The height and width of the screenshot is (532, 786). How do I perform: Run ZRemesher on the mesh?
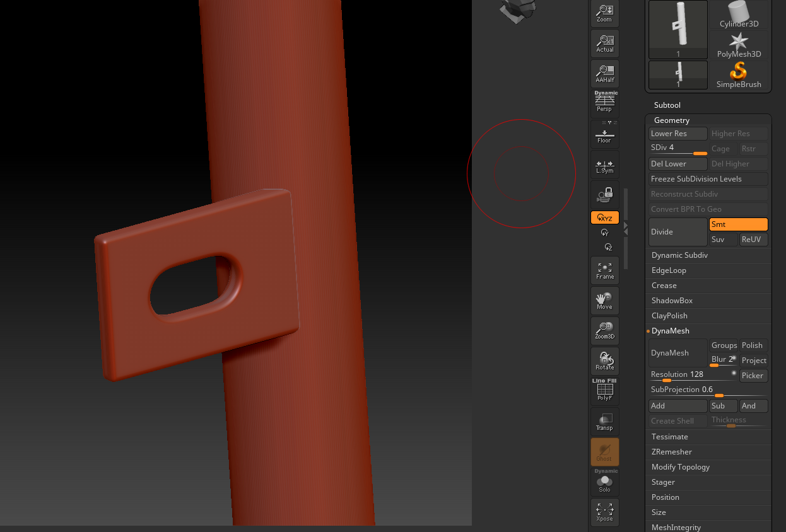(x=671, y=451)
